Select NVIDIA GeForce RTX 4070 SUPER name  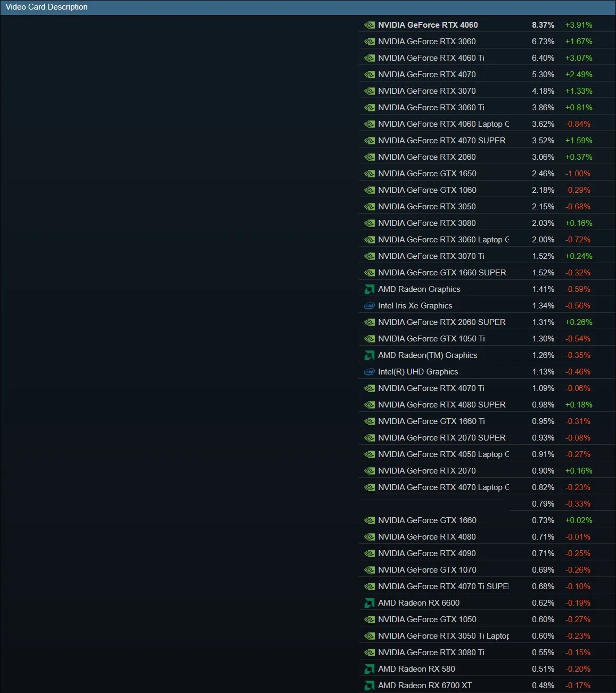[x=442, y=141]
